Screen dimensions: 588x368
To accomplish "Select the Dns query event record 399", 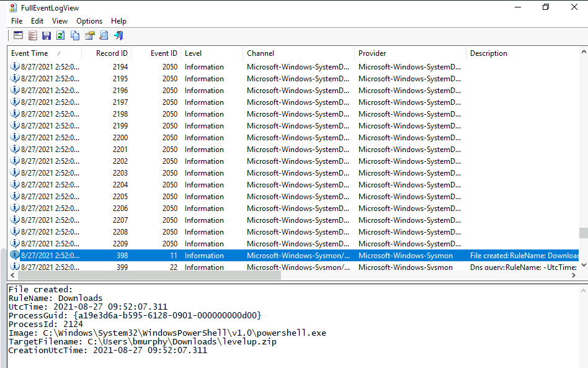I will [248, 267].
